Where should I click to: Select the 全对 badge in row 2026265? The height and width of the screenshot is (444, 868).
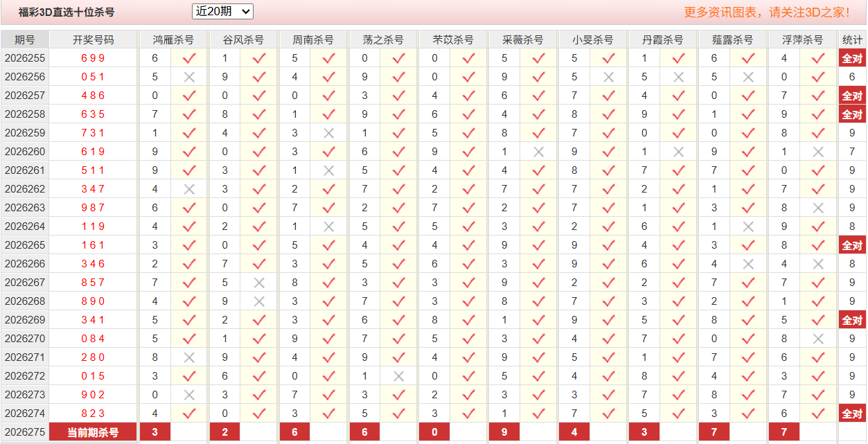[852, 245]
